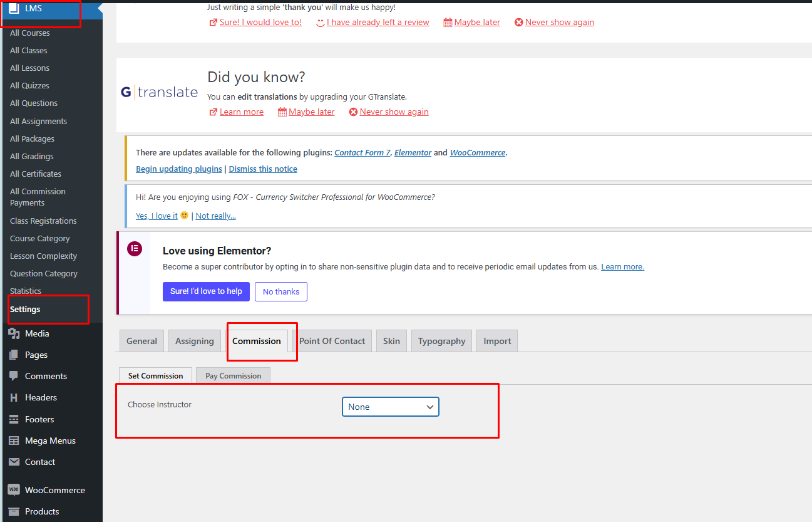Switch to Pay Commission sub-tab
The width and height of the screenshot is (812, 522).
click(233, 375)
